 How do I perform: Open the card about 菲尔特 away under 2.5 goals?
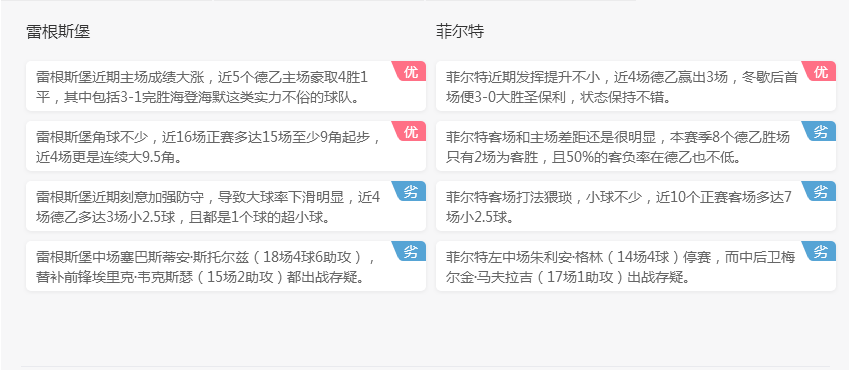(x=636, y=206)
